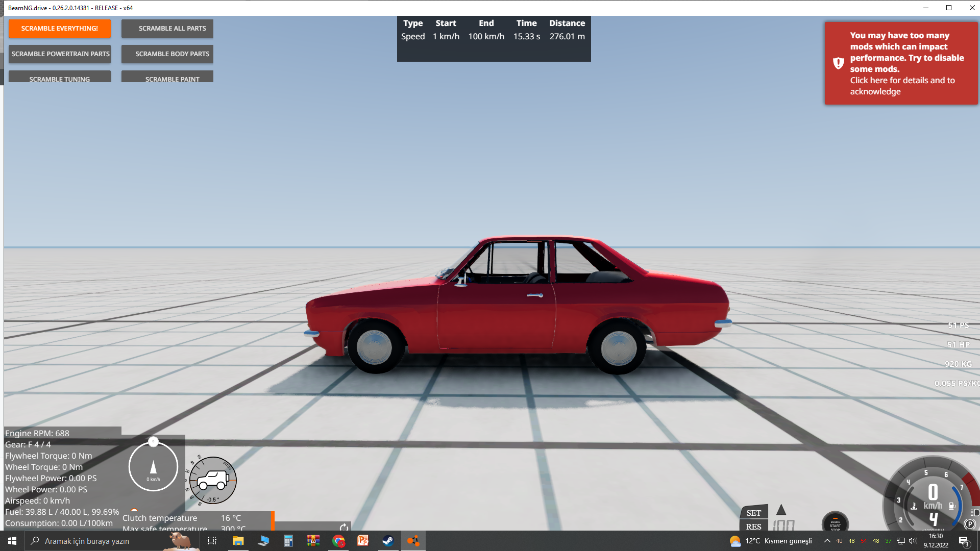Click the parking brake indicator
This screenshot has height=551, width=980.
click(x=970, y=524)
